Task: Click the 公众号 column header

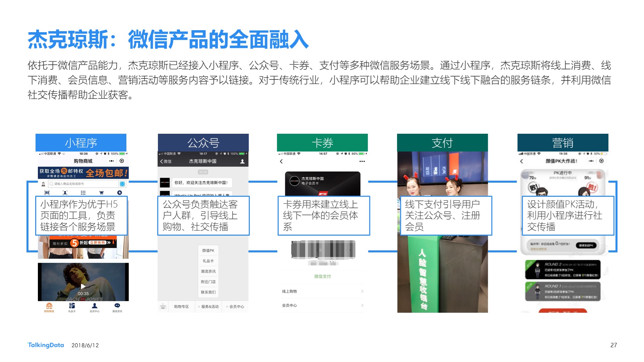Action: click(x=203, y=143)
